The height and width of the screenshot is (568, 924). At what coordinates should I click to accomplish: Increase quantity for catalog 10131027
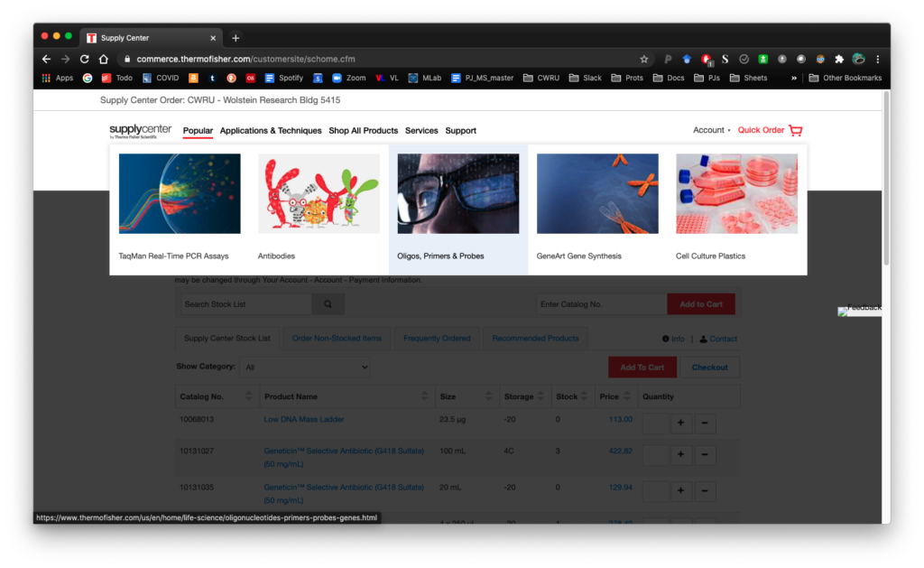[x=680, y=455]
